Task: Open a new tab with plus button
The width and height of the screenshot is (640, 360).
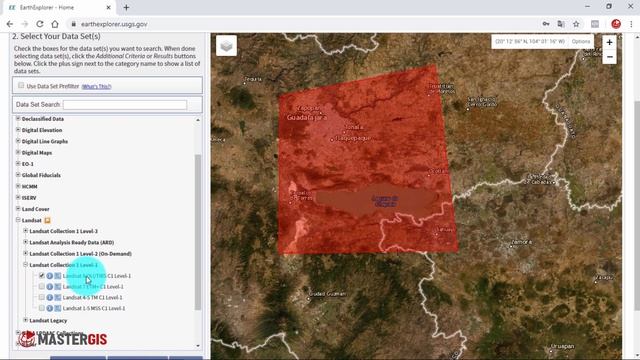Action: point(126,7)
